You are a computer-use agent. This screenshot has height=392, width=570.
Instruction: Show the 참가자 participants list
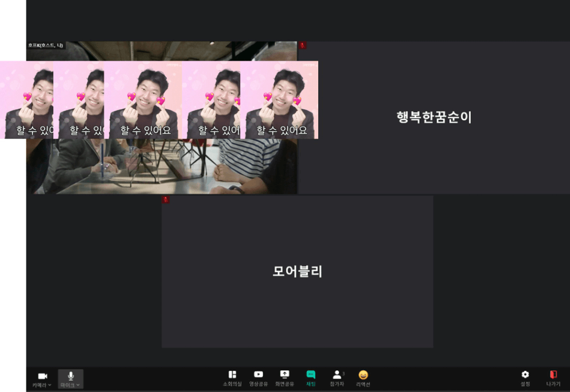pos(337,378)
